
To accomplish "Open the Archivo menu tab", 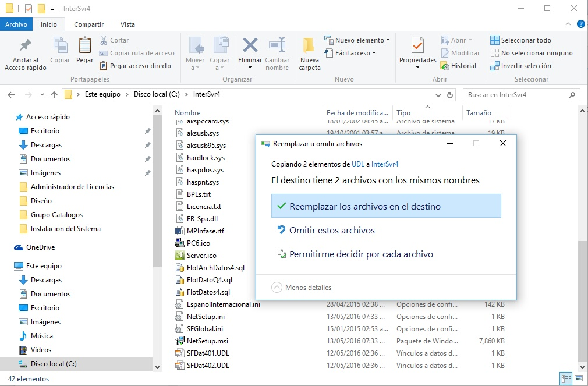I will pos(16,24).
